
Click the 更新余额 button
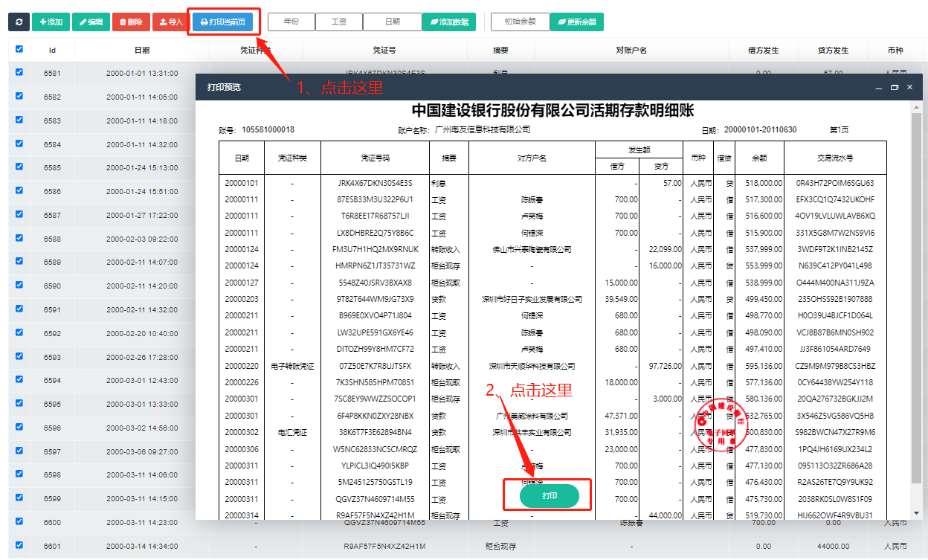[x=576, y=22]
